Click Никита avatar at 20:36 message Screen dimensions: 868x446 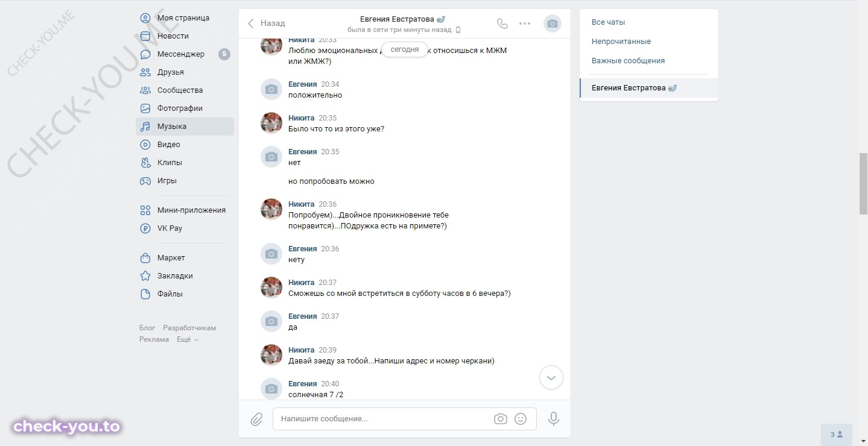pyautogui.click(x=271, y=209)
